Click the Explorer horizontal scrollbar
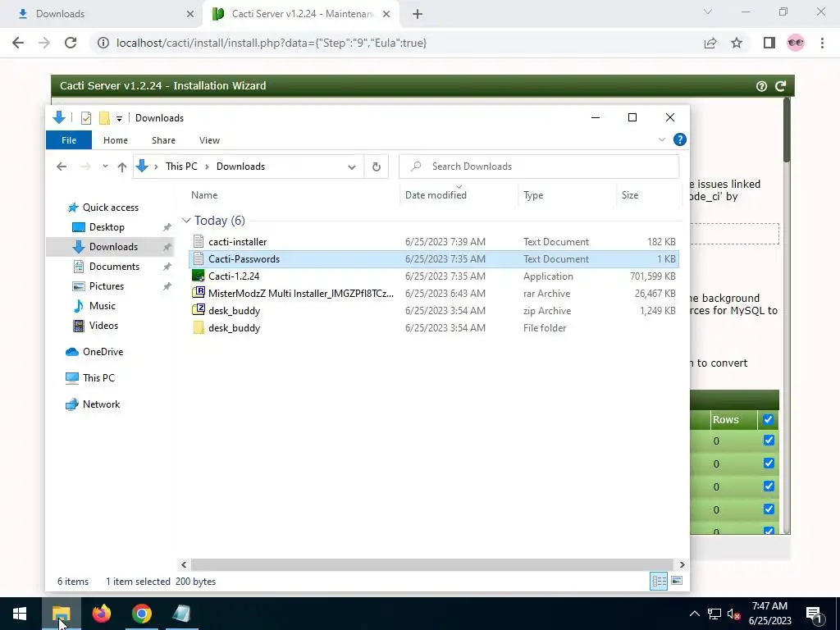Viewport: 840px width, 630px height. [x=431, y=564]
